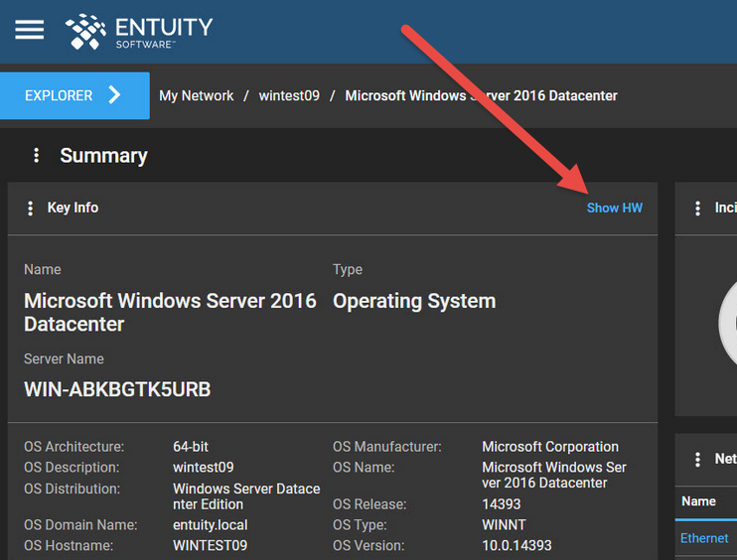737x560 pixels.
Task: Open Incidents dashlet three-dot menu
Action: pos(697,209)
